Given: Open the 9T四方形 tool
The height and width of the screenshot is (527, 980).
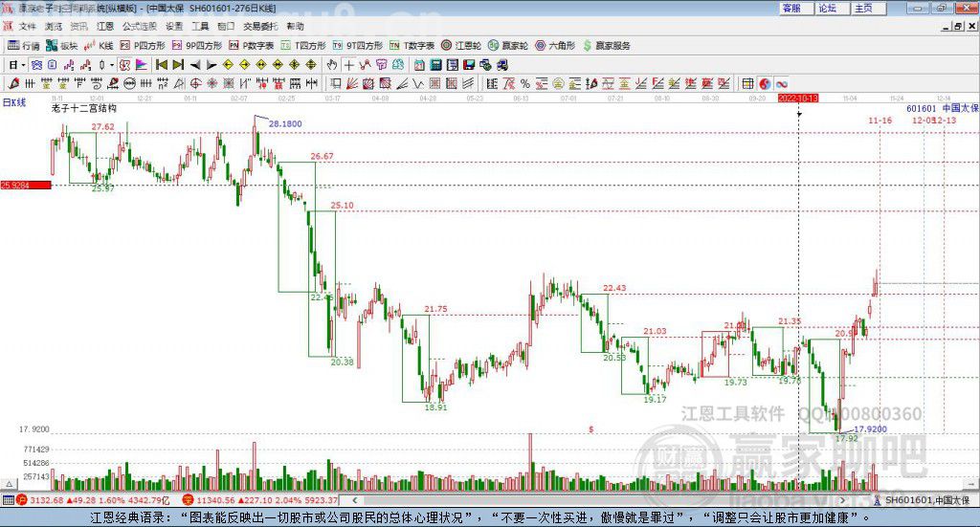Looking at the screenshot, I should 358,46.
